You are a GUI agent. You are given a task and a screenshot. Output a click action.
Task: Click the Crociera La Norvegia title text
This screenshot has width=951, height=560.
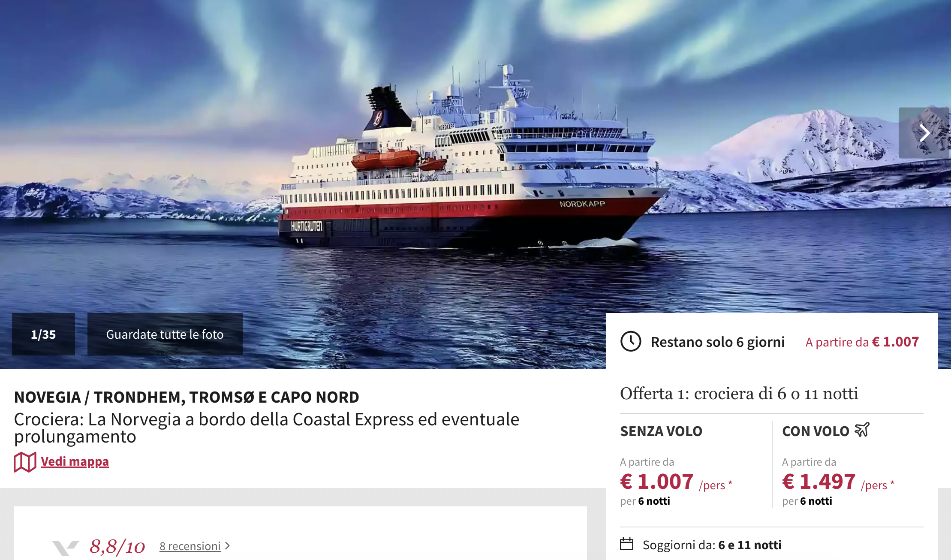pyautogui.click(x=267, y=428)
